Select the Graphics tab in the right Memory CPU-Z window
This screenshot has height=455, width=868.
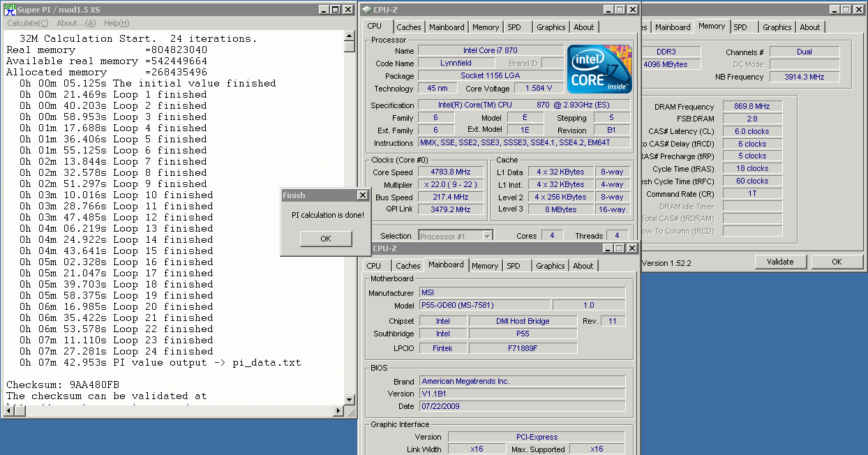[x=777, y=27]
